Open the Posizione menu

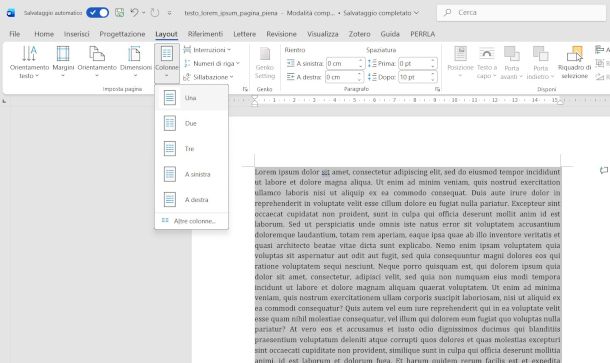point(460,62)
